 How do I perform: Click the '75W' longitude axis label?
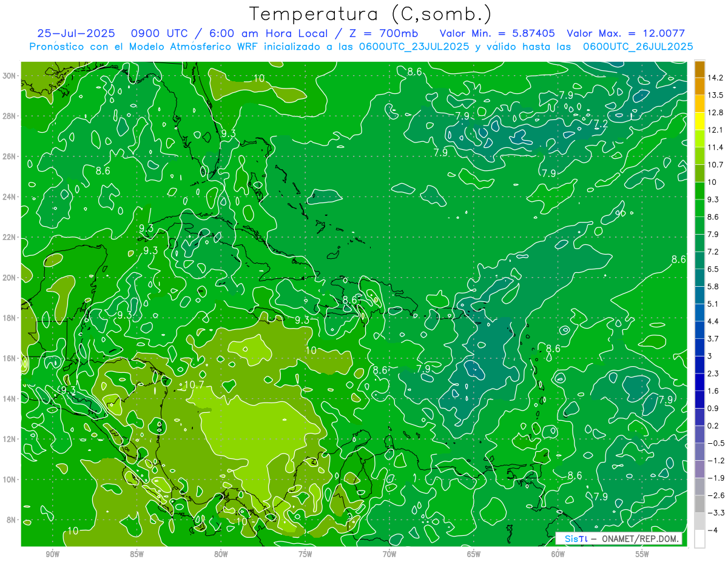pos(305,554)
